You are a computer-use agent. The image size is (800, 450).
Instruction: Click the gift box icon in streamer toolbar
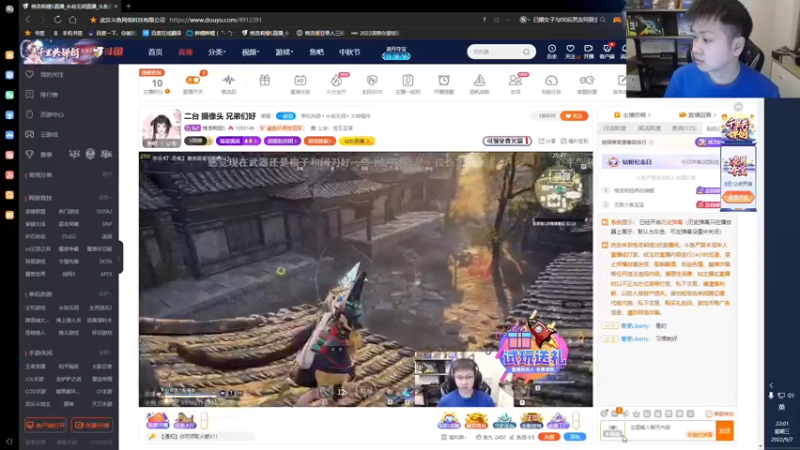pyautogui.click(x=264, y=81)
